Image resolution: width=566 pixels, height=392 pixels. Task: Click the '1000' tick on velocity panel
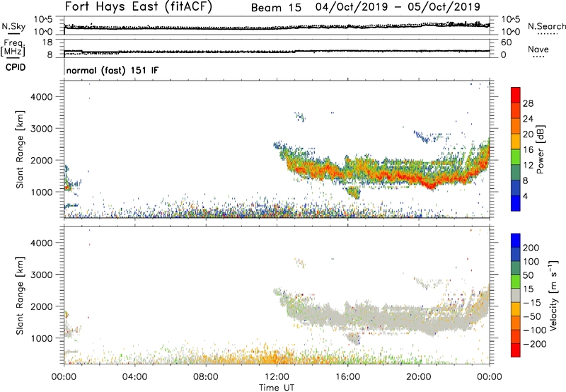(42, 338)
